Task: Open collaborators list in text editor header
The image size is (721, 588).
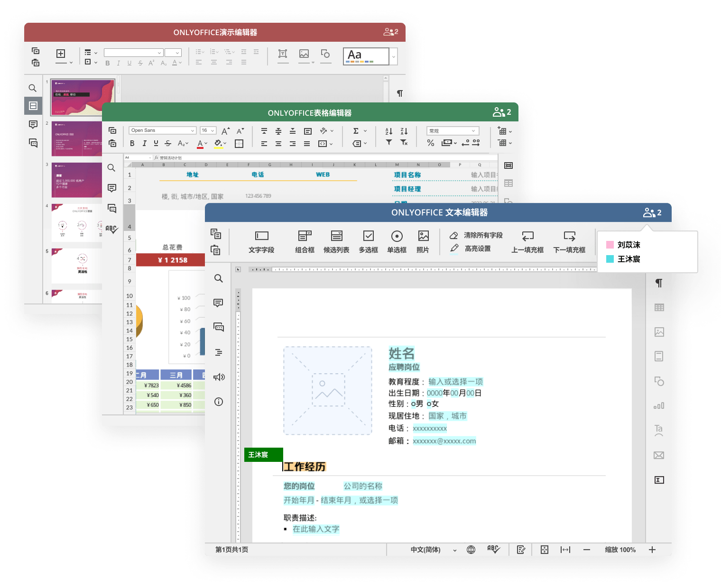Action: [652, 212]
